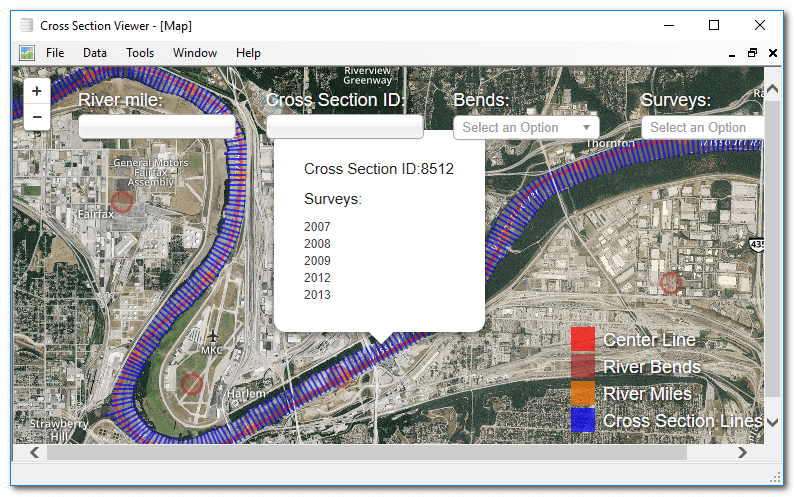The height and width of the screenshot is (497, 795).
Task: Select the 2009 survey in the popup
Action: pos(317,261)
